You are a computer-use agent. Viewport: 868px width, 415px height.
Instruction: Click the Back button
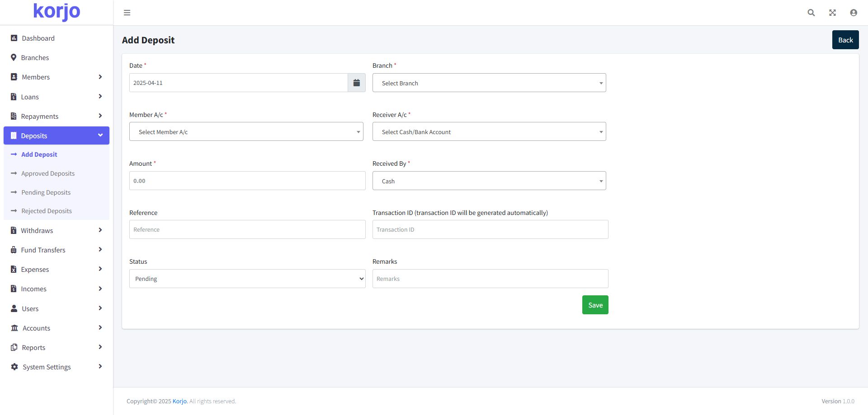click(x=845, y=40)
